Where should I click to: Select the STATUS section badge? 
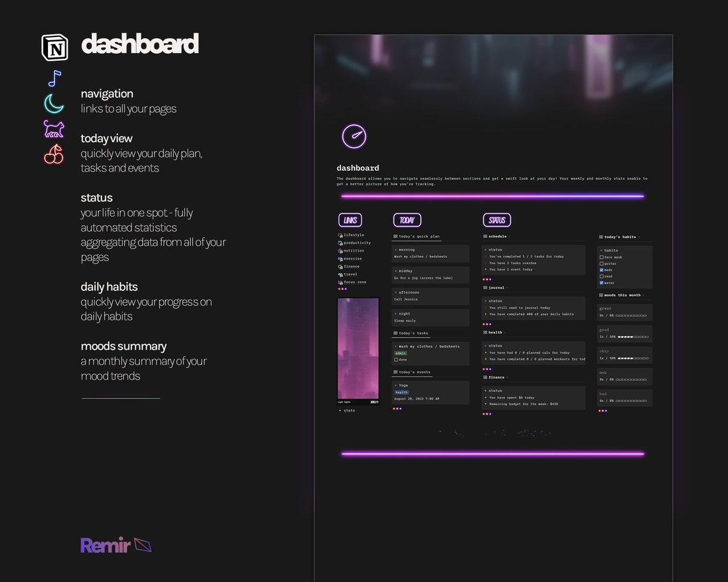click(496, 220)
